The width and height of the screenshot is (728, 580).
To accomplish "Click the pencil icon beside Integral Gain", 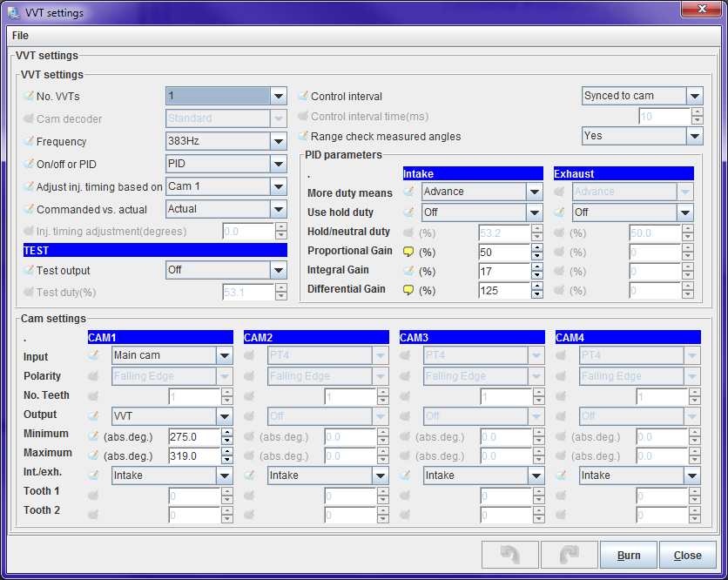I will click(408, 272).
